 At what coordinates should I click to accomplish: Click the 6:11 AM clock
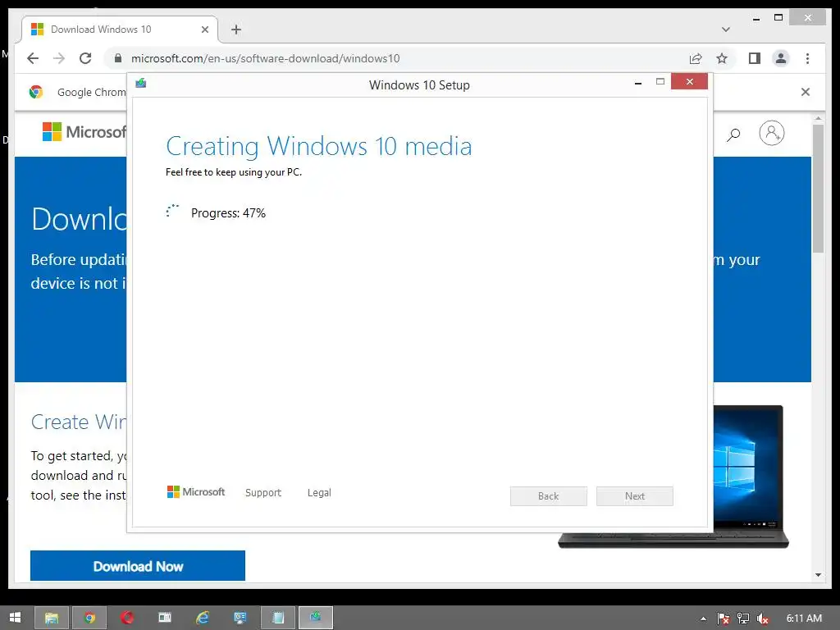804,619
